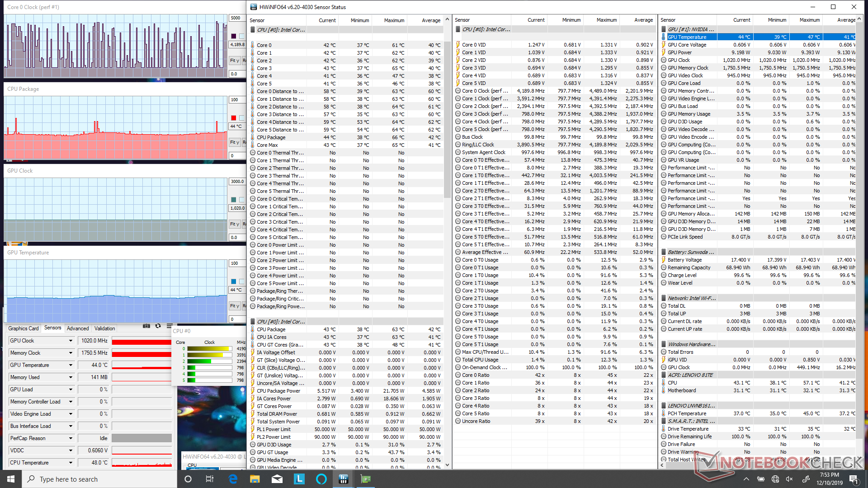The width and height of the screenshot is (868, 488).
Task: Open Microsoft Edge from the taskbar
Action: (233, 479)
